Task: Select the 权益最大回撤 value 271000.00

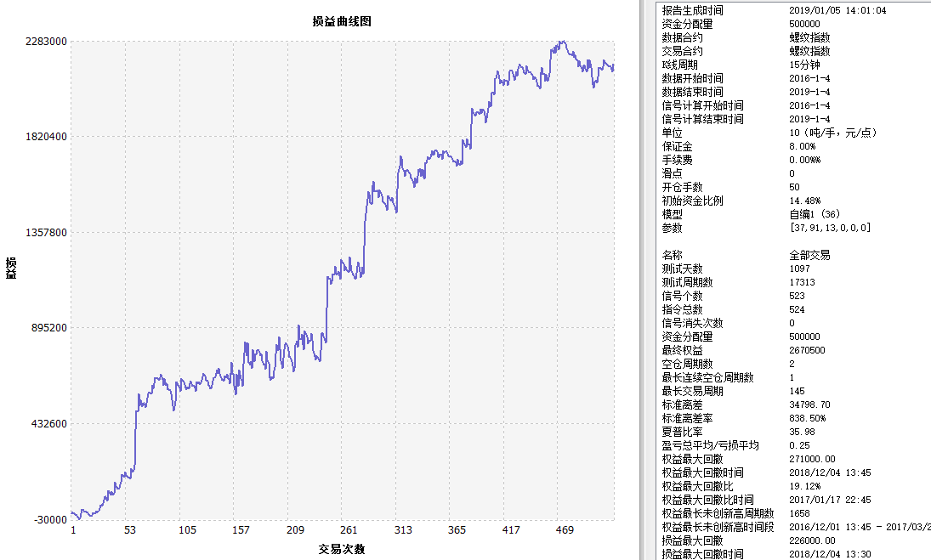Action: click(812, 459)
